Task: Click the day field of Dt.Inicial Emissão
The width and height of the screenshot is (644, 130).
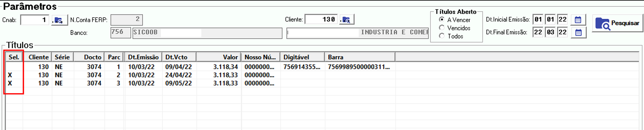Action: click(538, 20)
